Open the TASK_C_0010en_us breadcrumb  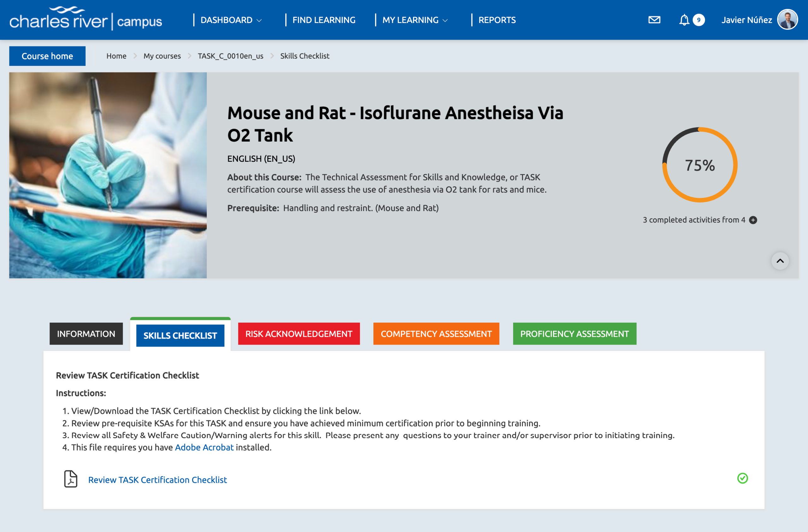click(230, 56)
